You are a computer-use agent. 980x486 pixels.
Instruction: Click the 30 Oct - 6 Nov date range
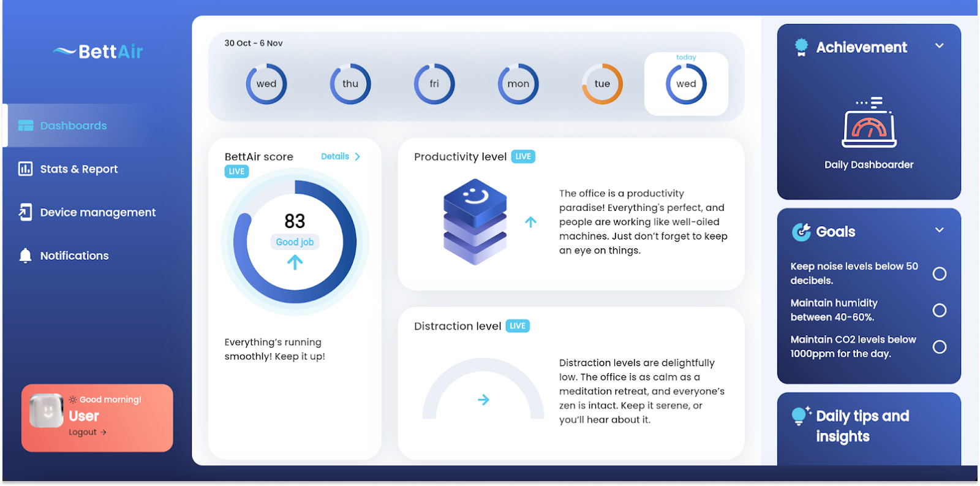point(254,44)
